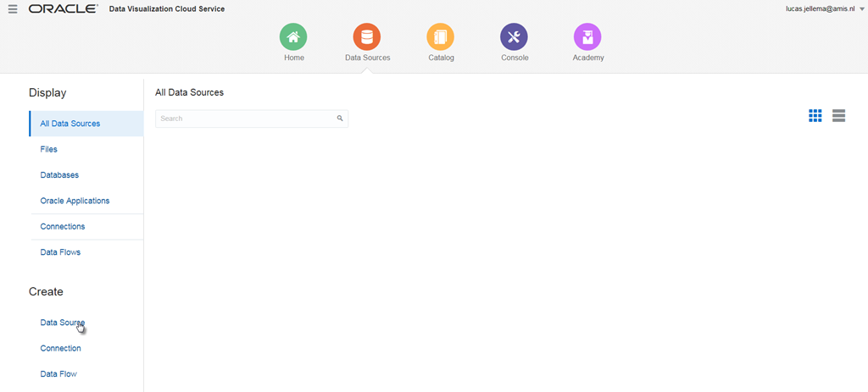Click the search magnifier icon
The height and width of the screenshot is (392, 868).
coord(340,119)
